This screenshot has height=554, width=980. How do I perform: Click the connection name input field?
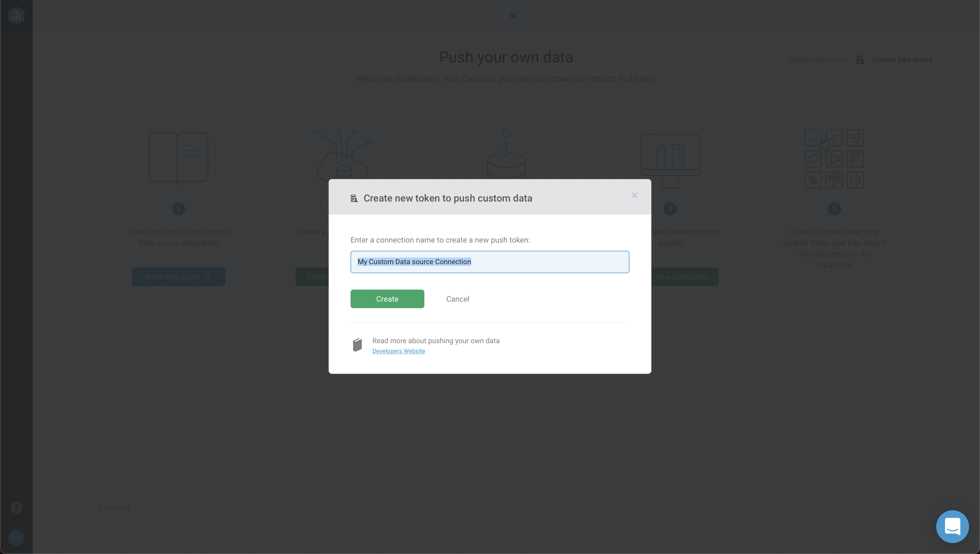click(x=490, y=262)
